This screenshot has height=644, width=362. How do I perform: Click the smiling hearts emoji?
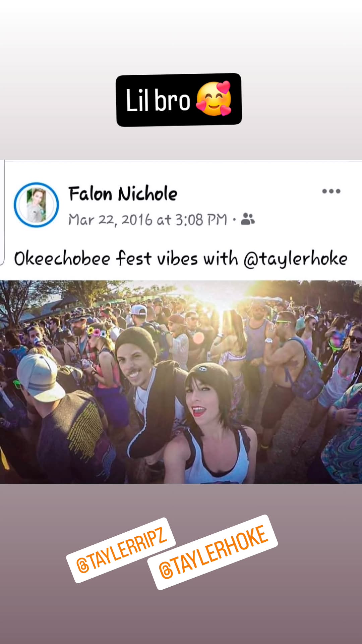(214, 99)
